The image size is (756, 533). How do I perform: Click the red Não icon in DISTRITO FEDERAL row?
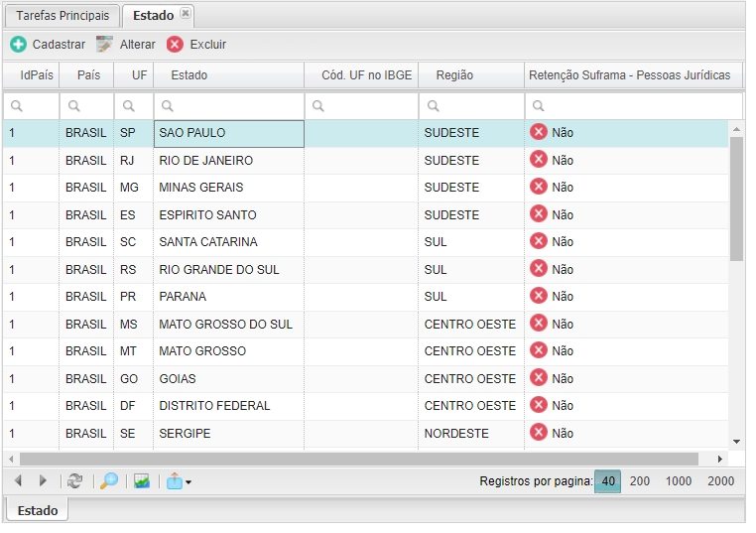(539, 405)
